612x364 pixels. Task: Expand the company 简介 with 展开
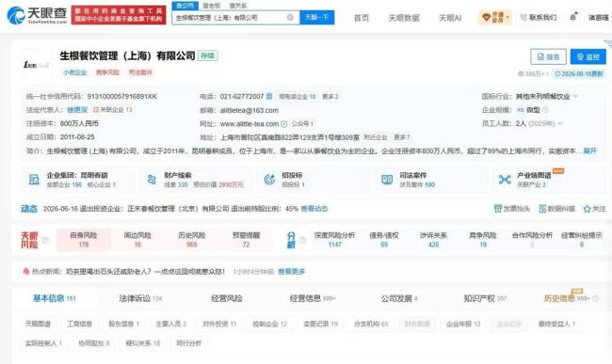point(589,150)
